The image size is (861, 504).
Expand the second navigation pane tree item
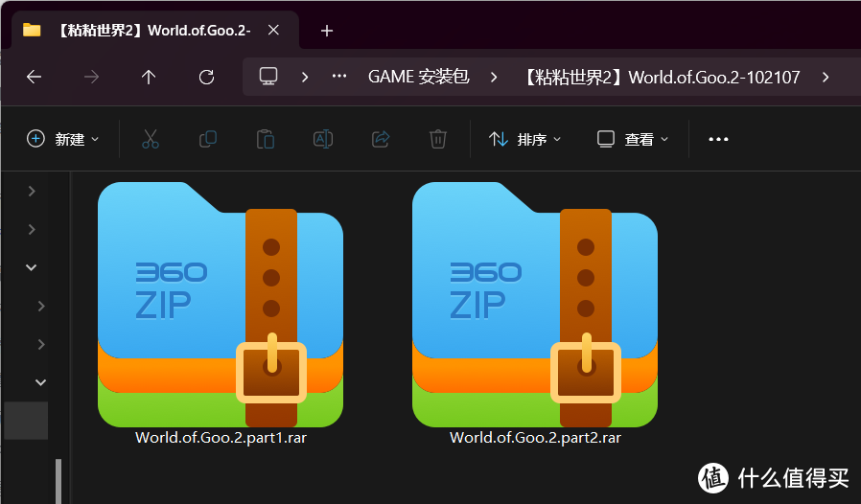click(32, 229)
